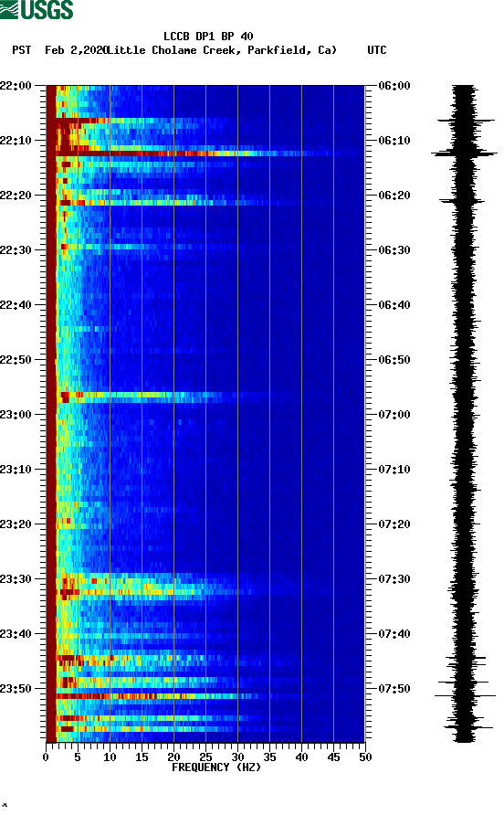Click the 25 Hz frequency axis label
504x815 pixels.
click(205, 757)
